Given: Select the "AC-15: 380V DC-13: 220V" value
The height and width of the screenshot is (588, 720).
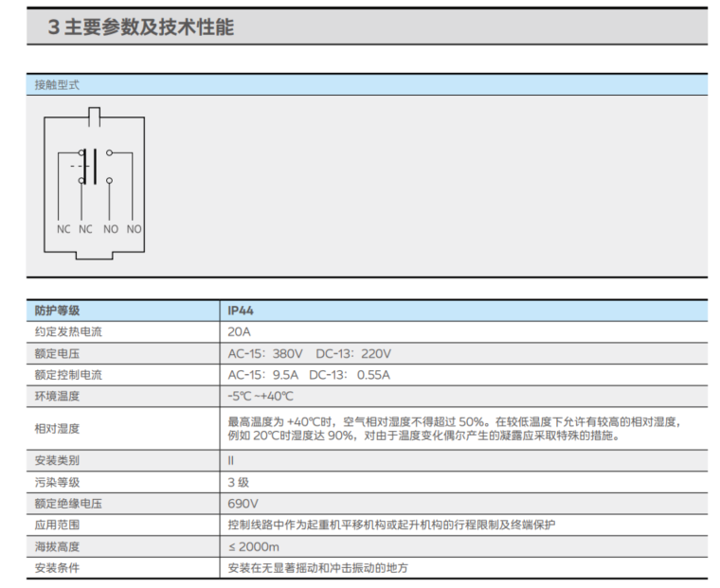Looking at the screenshot, I should click(309, 353).
